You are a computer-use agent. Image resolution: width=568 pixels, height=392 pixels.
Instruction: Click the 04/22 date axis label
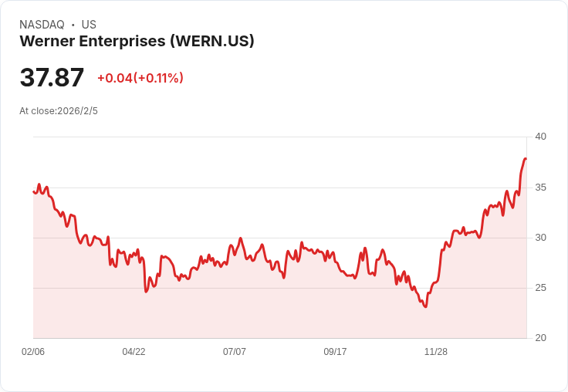coord(134,351)
